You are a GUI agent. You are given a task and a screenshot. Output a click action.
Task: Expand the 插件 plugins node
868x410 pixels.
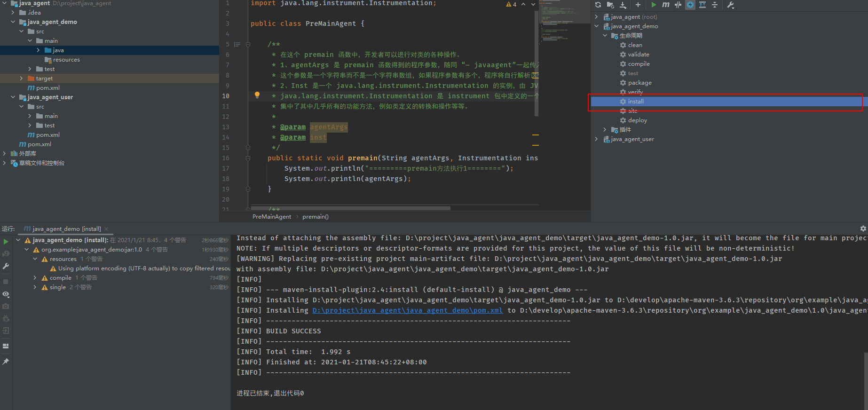[x=605, y=130]
